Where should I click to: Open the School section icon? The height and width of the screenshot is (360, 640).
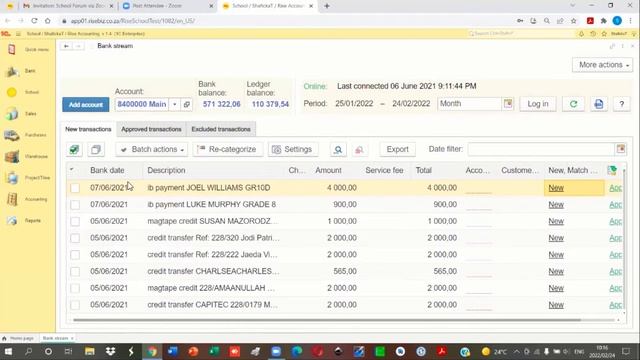[12, 92]
